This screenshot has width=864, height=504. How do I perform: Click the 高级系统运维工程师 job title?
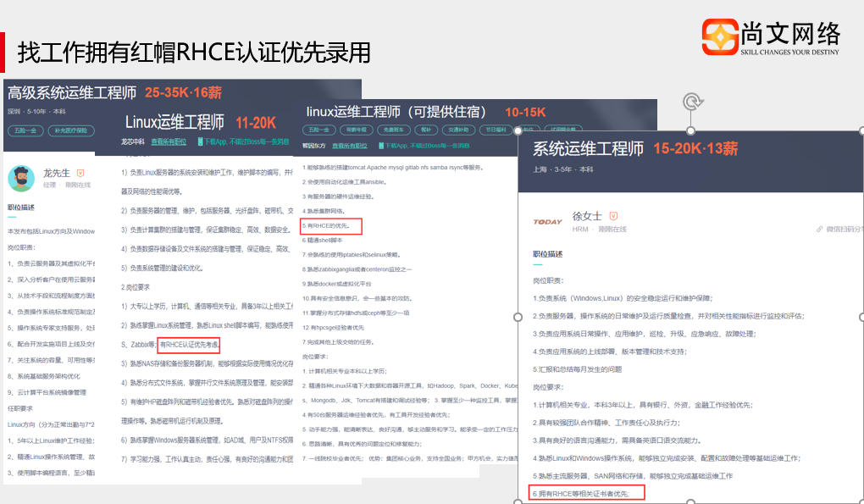click(72, 92)
